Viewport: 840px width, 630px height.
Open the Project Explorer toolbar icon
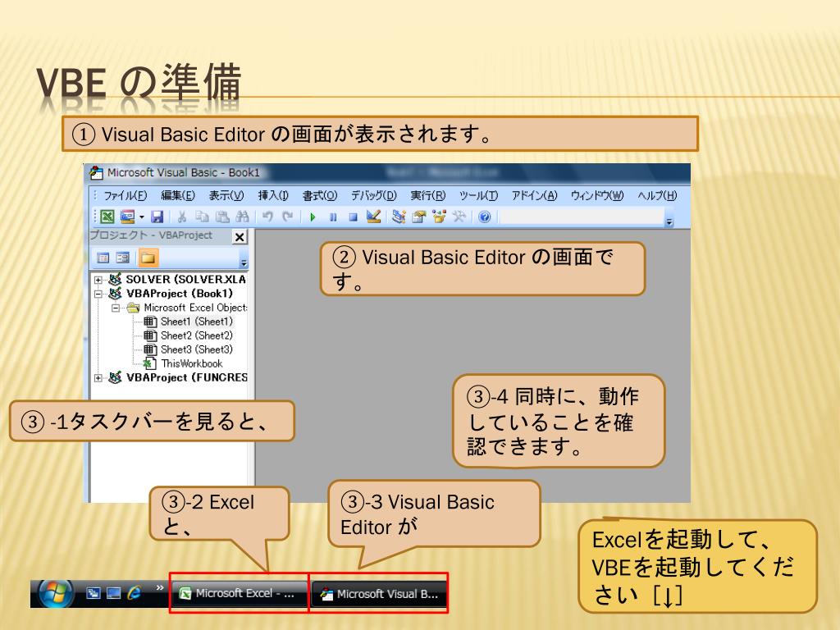tap(399, 217)
